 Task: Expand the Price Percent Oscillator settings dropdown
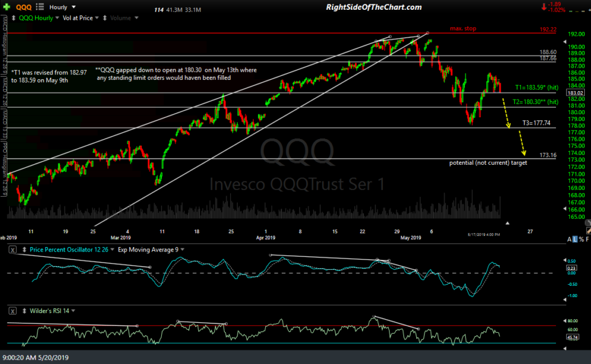click(111, 249)
